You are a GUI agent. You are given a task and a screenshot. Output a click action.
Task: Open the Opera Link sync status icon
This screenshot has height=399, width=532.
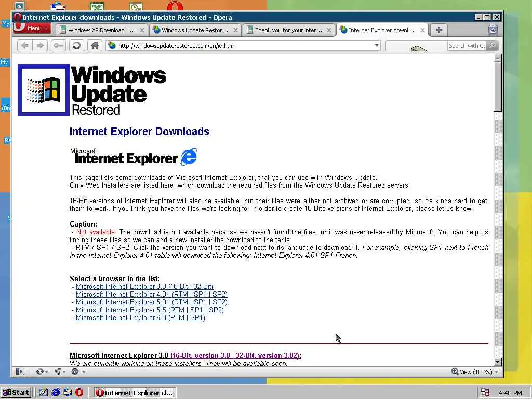click(39, 371)
